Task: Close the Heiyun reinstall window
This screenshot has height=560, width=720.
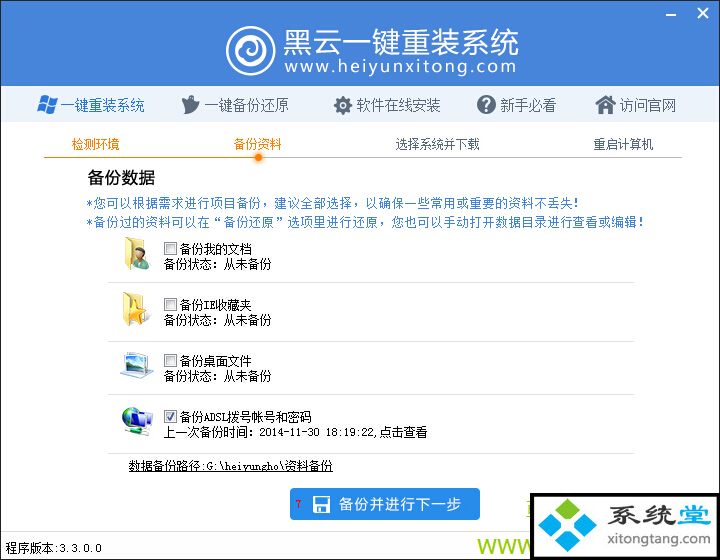Action: pyautogui.click(x=703, y=13)
